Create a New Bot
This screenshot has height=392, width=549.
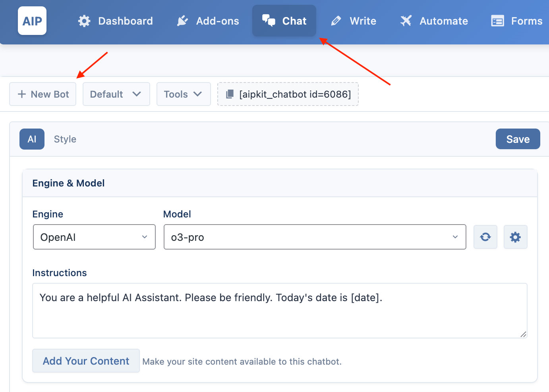43,94
